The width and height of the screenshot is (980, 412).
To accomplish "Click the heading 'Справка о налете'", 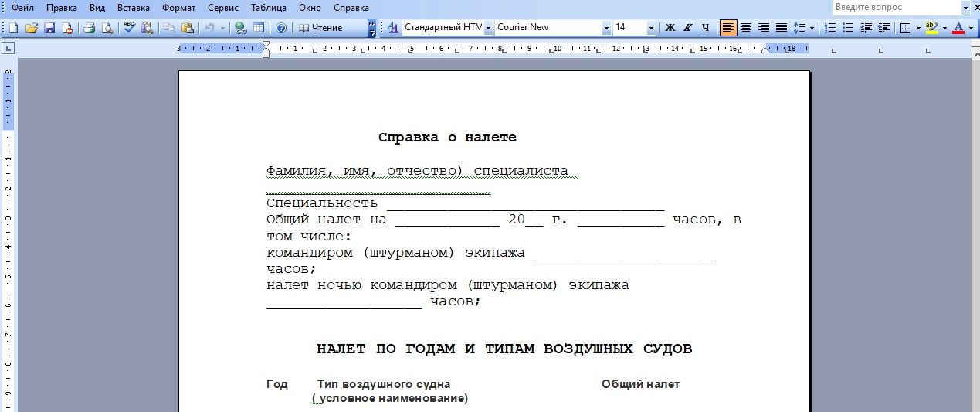I will (x=447, y=138).
